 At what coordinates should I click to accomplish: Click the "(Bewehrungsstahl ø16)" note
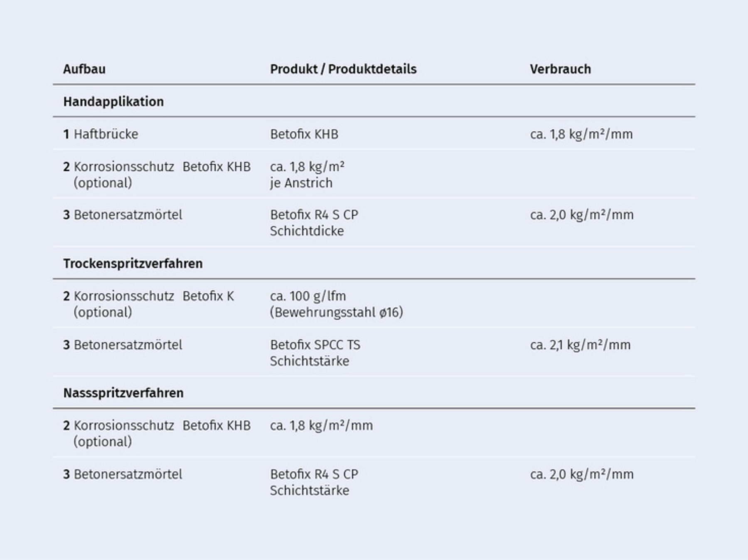[x=336, y=312]
